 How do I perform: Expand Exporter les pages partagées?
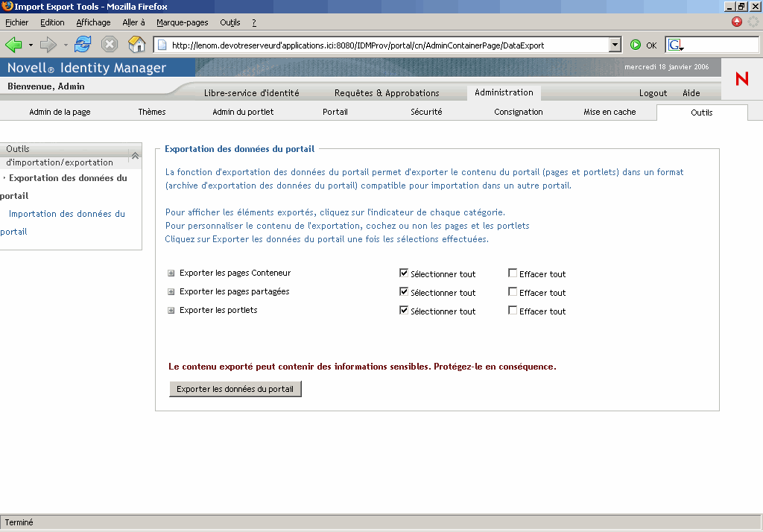pos(171,291)
